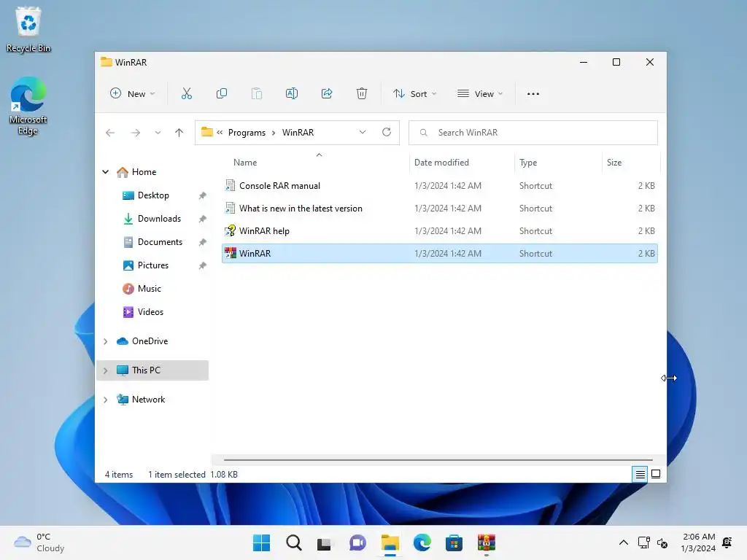
Task: Open taskbar Search
Action: coord(293,542)
